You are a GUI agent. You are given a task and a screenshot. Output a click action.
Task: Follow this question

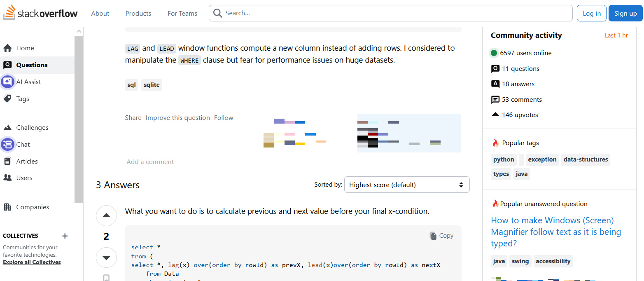pos(224,117)
